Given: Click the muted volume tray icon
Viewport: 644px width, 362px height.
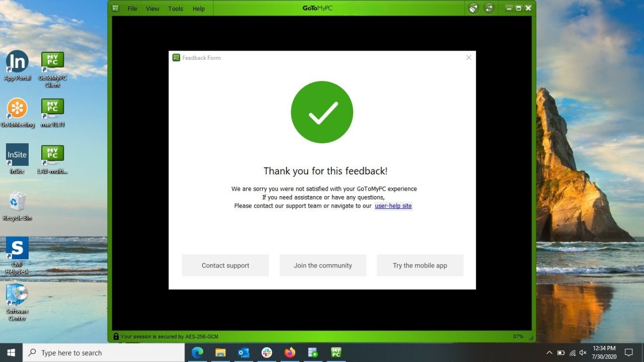Looking at the screenshot, I should click(x=583, y=352).
